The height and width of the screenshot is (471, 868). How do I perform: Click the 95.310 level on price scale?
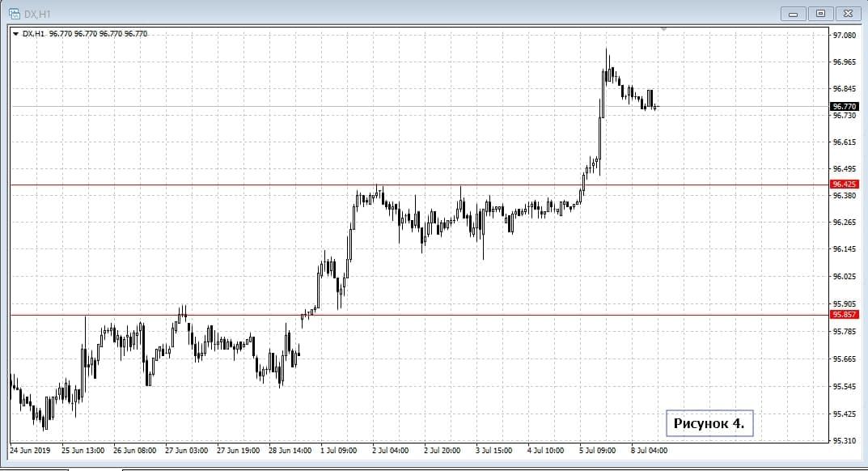pyautogui.click(x=844, y=441)
